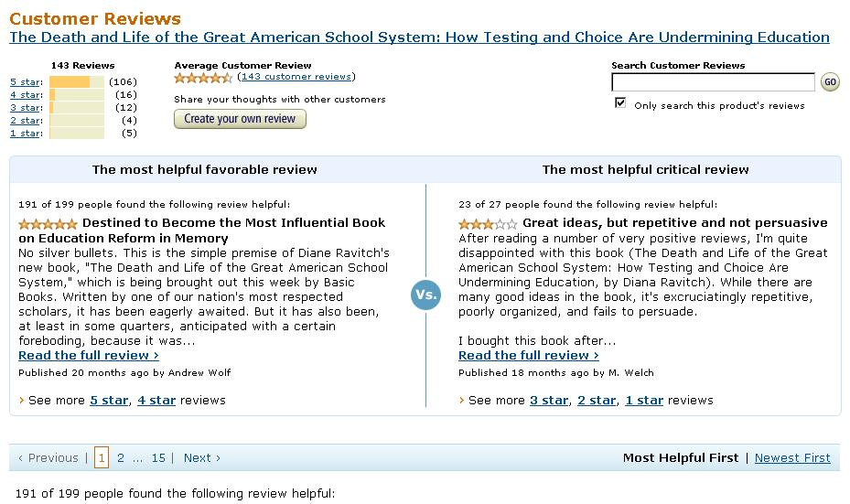Image resolution: width=850 pixels, height=504 pixels.
Task: Filter by 1 star reviews in histogram
Action: 25,134
